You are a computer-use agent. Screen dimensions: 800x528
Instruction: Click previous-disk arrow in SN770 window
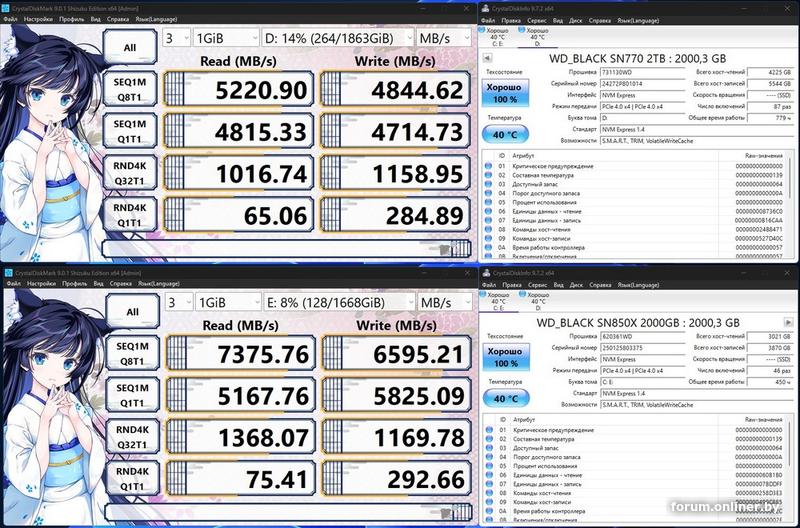487,58
